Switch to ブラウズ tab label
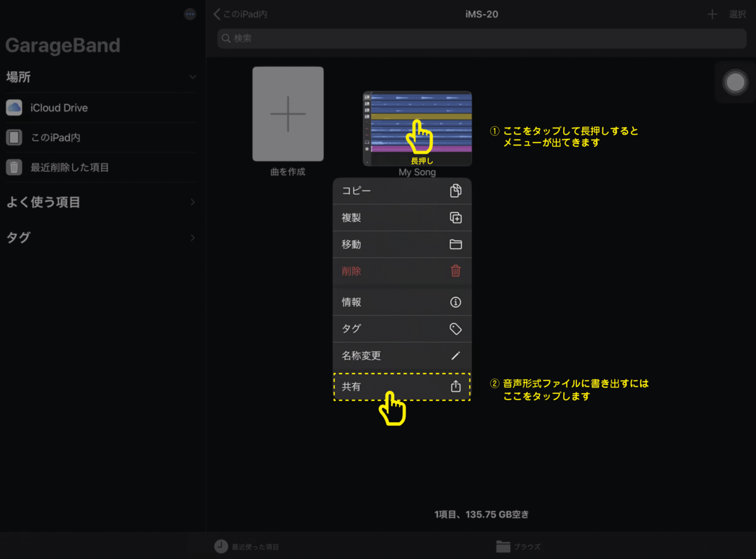The height and width of the screenshot is (559, 756). [x=527, y=547]
